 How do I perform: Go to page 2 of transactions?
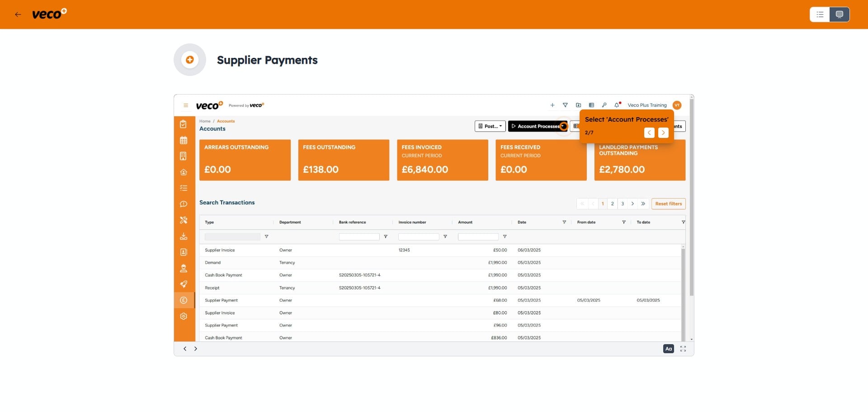tap(613, 204)
